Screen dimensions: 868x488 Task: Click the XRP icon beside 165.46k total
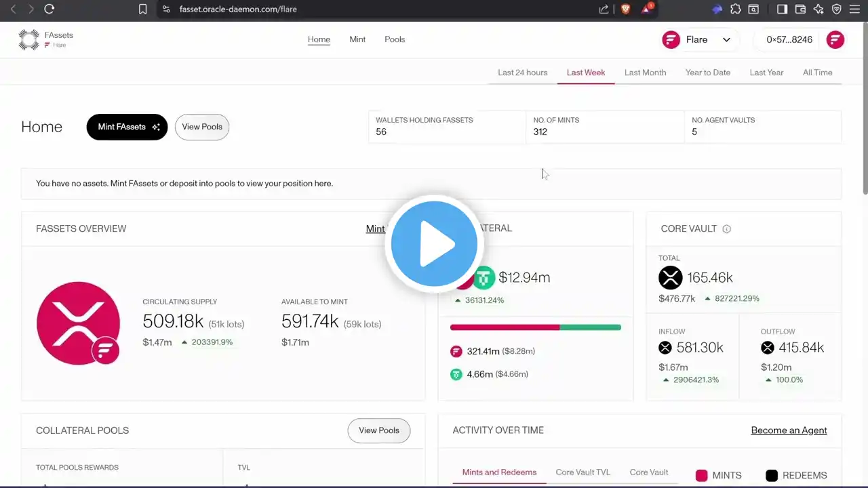click(x=671, y=278)
